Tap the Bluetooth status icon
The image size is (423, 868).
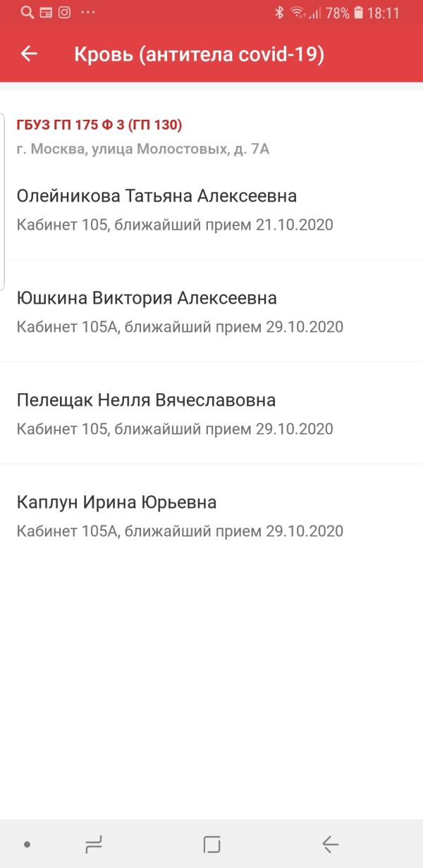(279, 13)
